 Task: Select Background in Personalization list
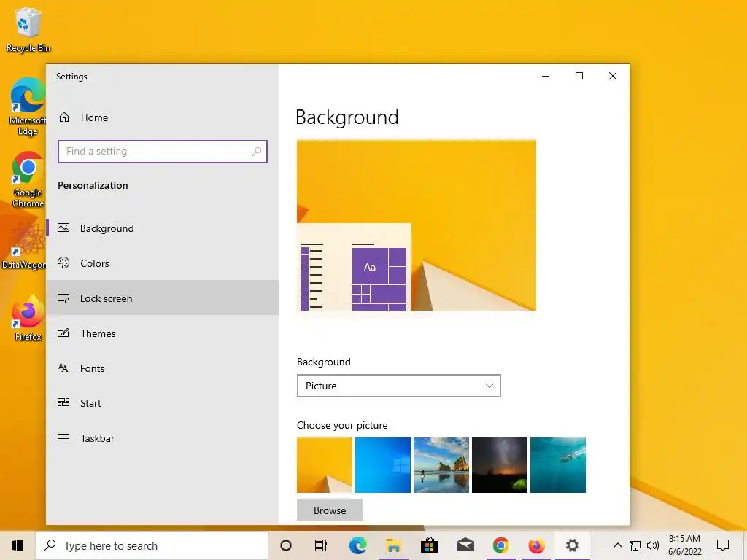pyautogui.click(x=163, y=228)
